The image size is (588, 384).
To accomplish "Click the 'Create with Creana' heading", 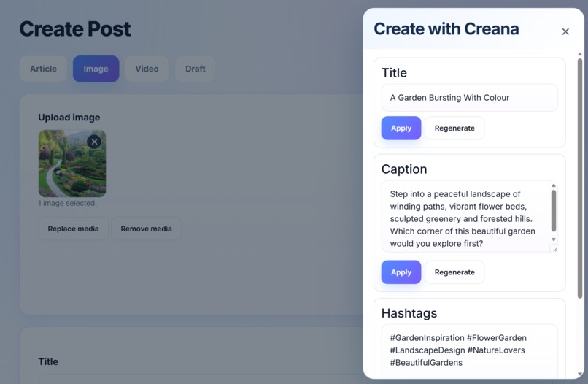I will (446, 29).
